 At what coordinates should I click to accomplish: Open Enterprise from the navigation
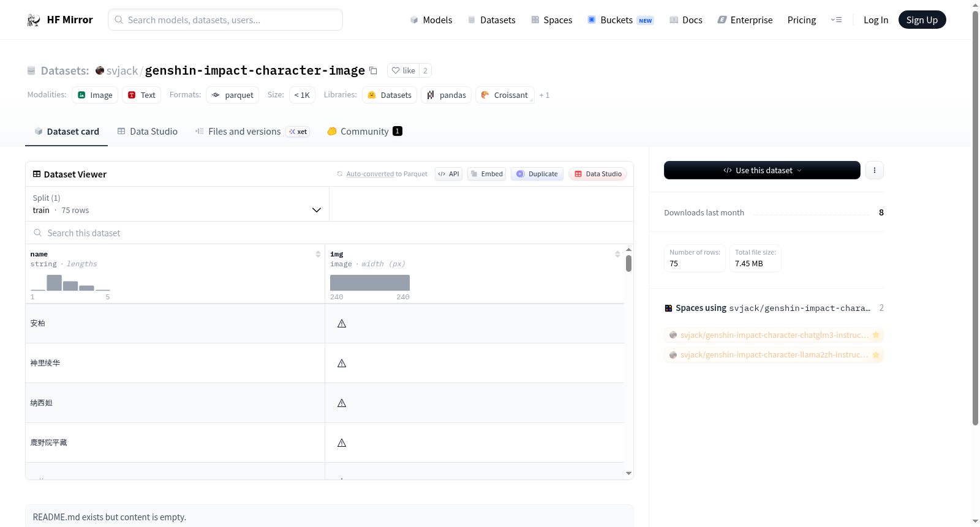click(745, 20)
